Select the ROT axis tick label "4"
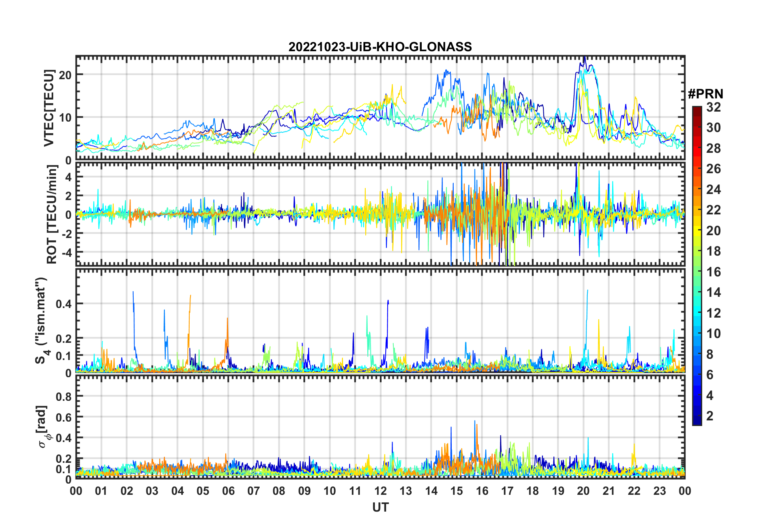This screenshot has width=761, height=532. pos(68,177)
